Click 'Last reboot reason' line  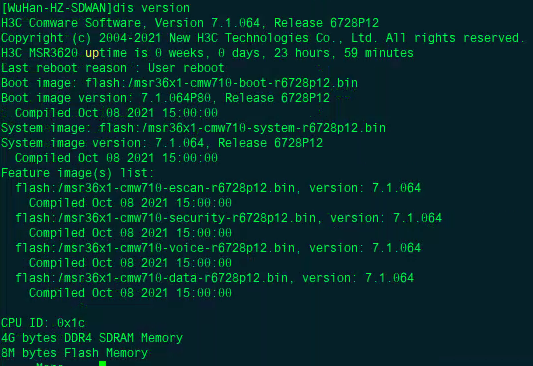tap(113, 68)
